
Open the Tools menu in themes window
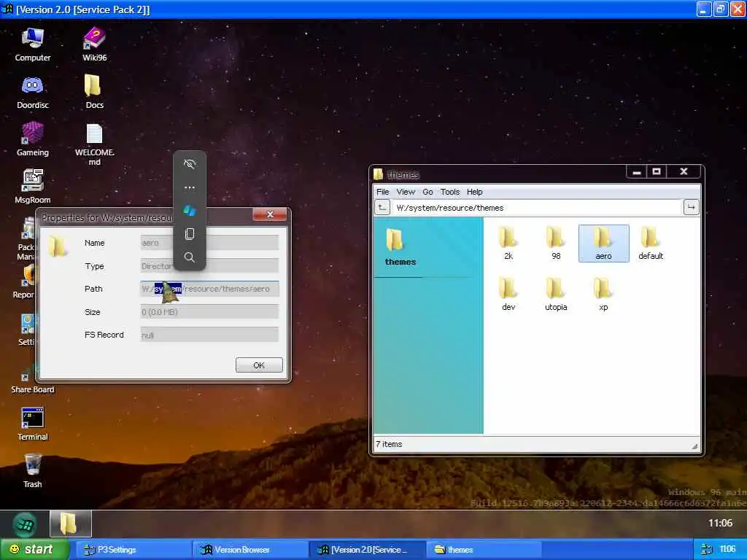click(449, 192)
